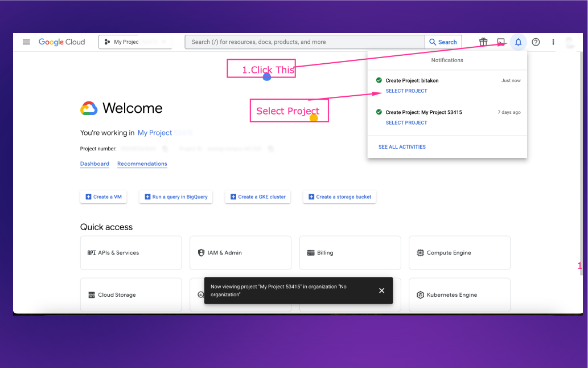This screenshot has width=588, height=368.
Task: Open the main navigation hamburger menu
Action: 26,42
